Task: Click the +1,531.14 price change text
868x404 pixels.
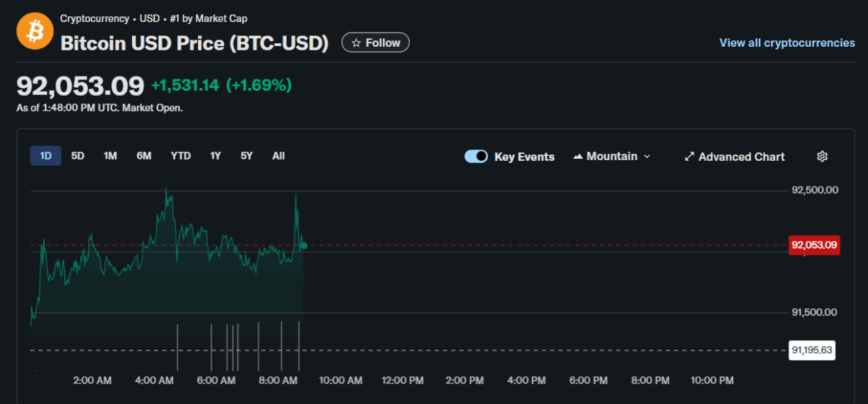Action: click(185, 86)
